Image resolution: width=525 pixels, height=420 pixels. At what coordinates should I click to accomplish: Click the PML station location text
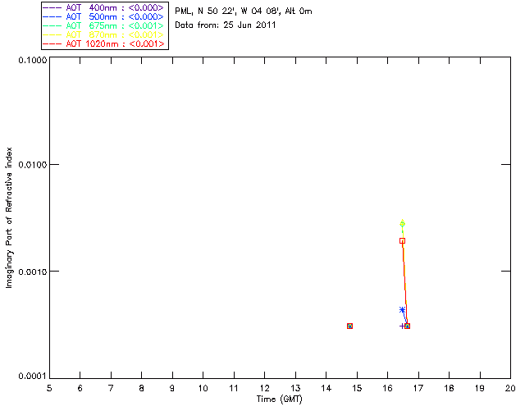(x=244, y=11)
